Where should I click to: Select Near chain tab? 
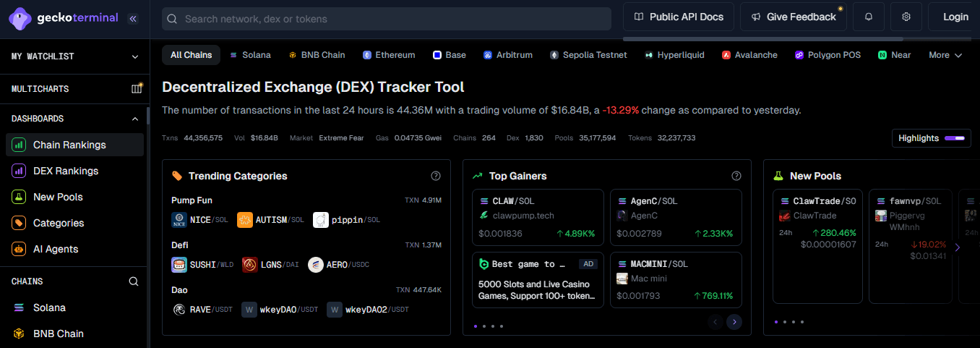pyautogui.click(x=895, y=55)
